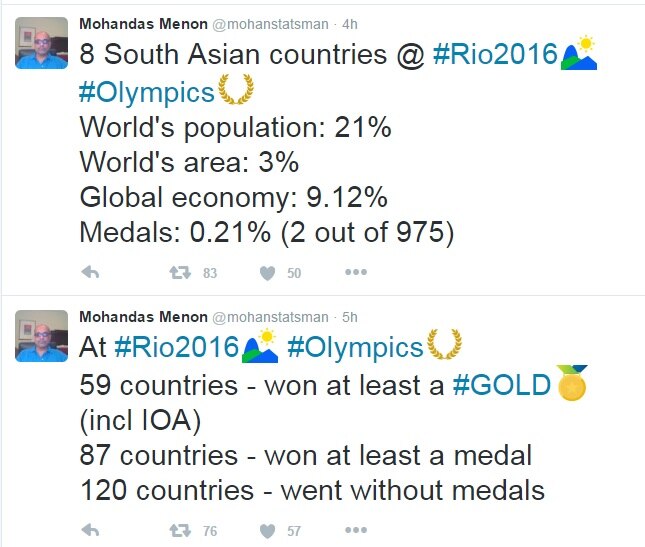Open the 5h timestamp of the second tweet

(x=350, y=317)
